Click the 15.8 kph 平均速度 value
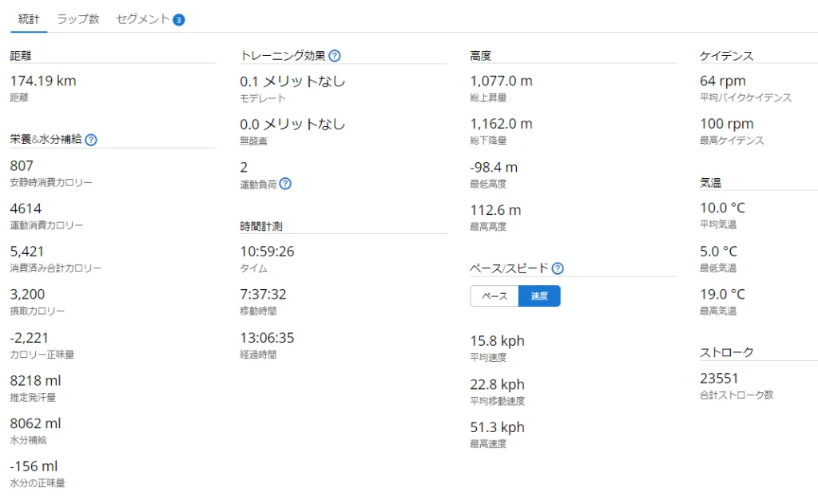The width and height of the screenshot is (818, 504). [497, 341]
